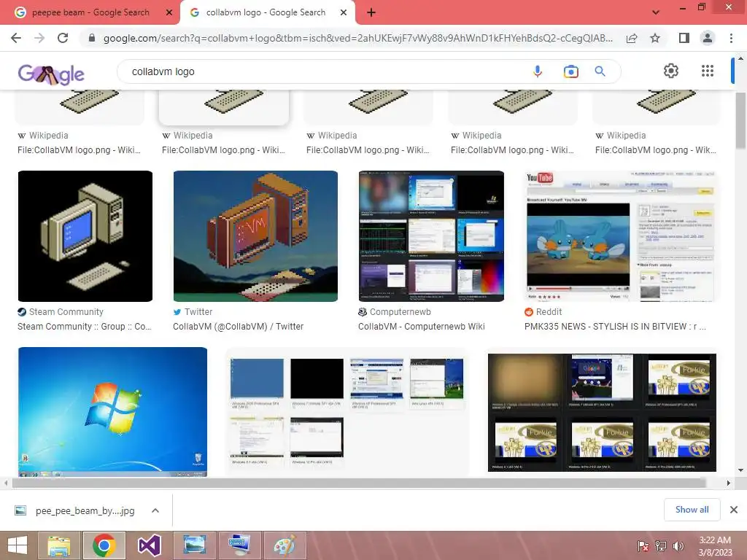This screenshot has width=747, height=560.
Task: Click the horizontal scrollbar of the page
Action: [x=358, y=483]
